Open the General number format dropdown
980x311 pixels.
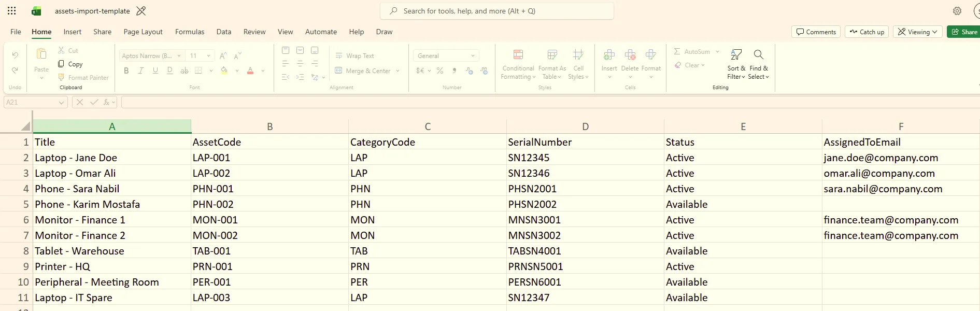[x=446, y=55]
